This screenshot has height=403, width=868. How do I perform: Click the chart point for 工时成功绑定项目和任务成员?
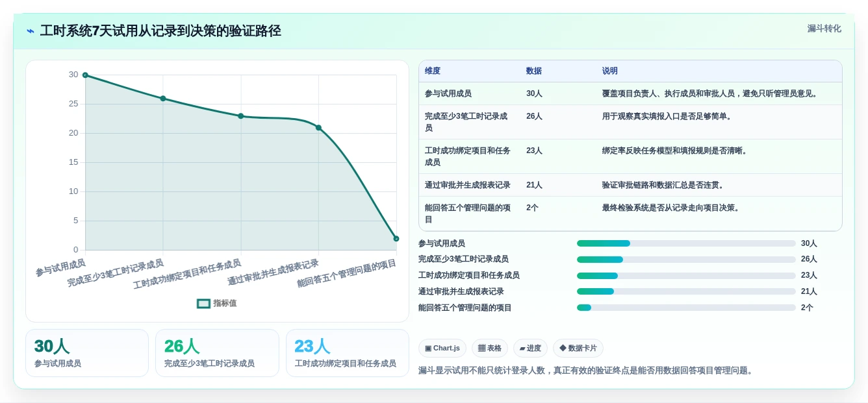pos(240,116)
